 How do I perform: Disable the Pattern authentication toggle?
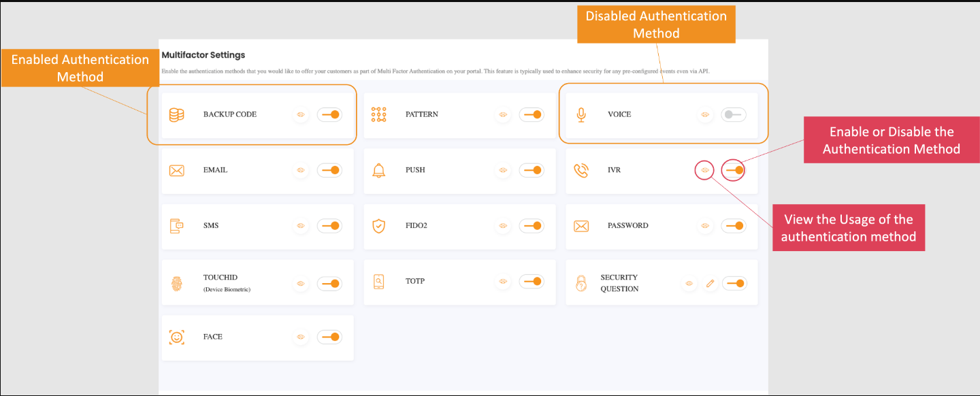532,114
